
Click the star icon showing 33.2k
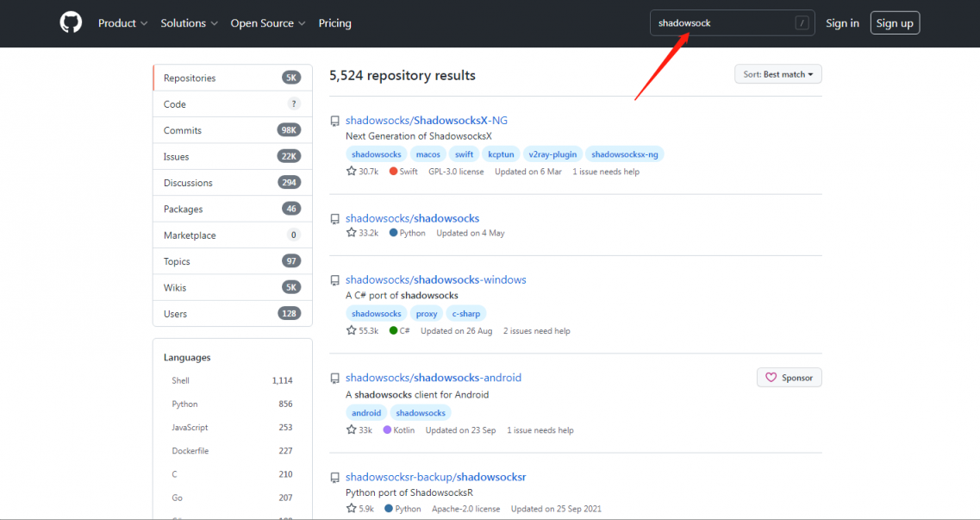[x=352, y=233]
